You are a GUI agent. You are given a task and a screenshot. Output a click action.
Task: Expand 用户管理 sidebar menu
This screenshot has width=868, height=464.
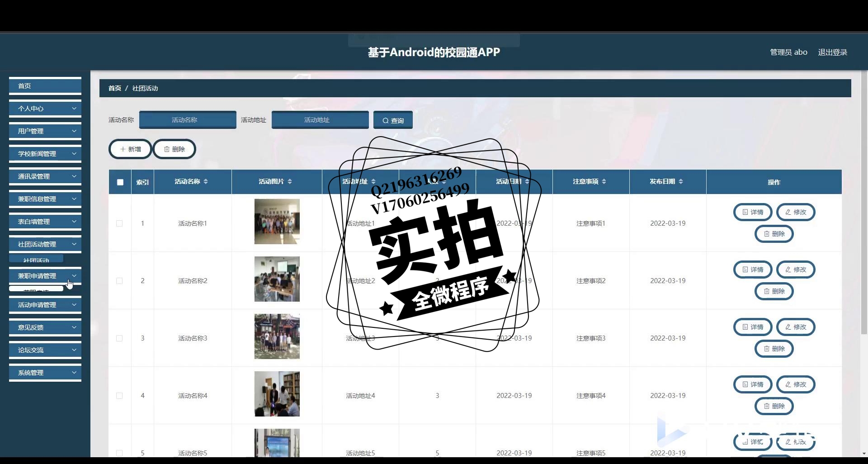(x=45, y=131)
